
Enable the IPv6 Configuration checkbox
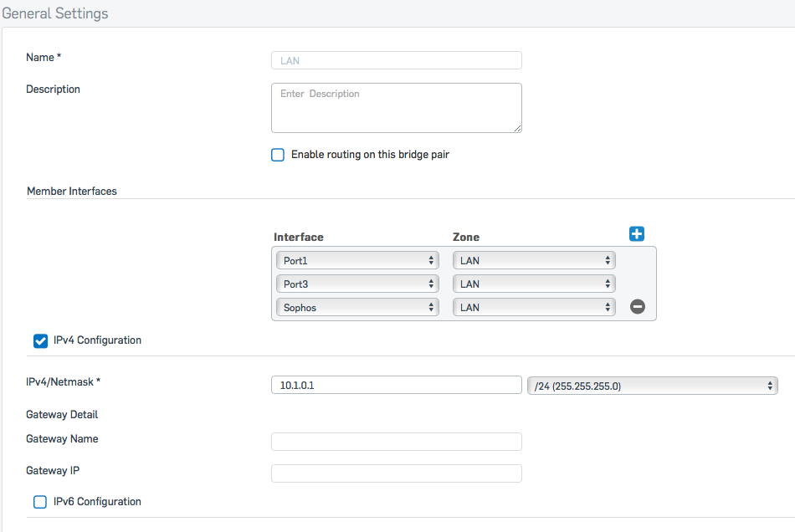(40, 502)
